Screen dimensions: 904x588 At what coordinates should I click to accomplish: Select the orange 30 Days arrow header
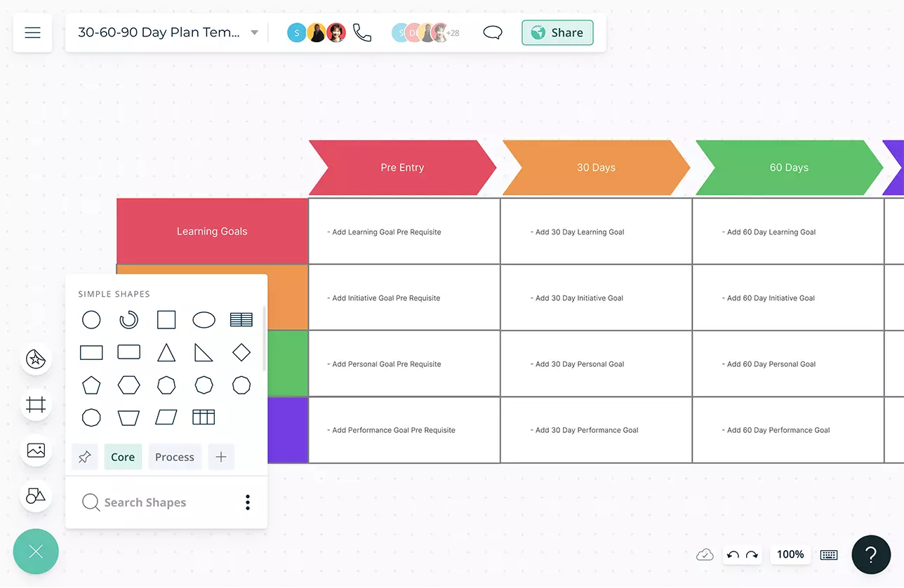[597, 168]
